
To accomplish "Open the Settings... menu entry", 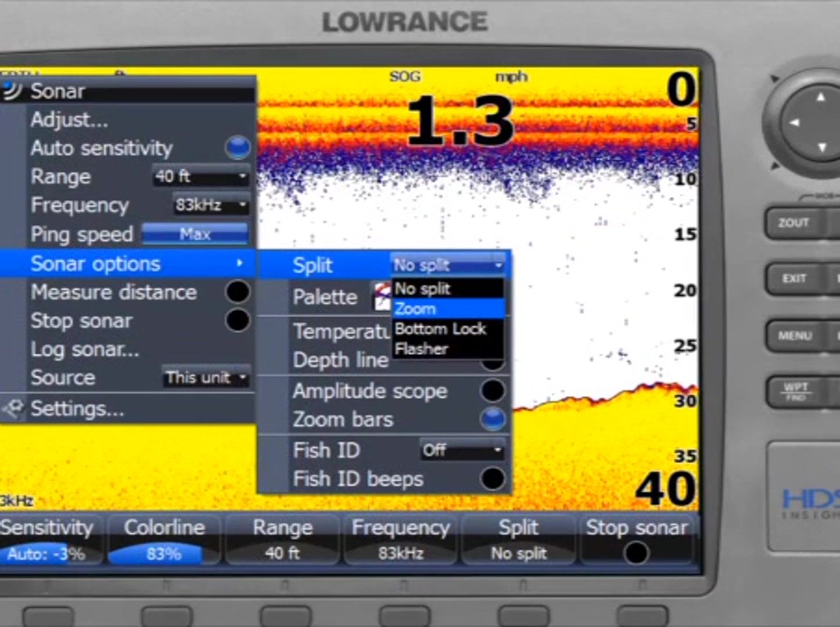I will tap(128, 409).
